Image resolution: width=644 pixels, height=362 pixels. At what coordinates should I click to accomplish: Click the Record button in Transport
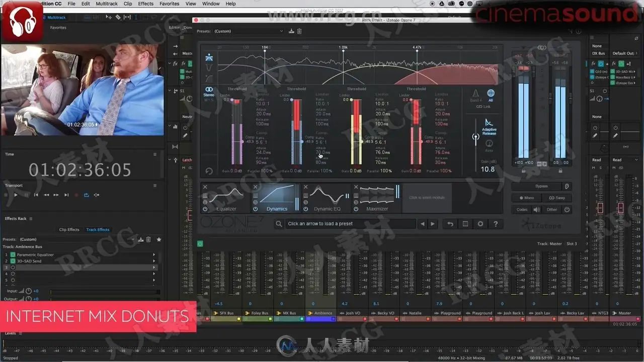point(76,195)
